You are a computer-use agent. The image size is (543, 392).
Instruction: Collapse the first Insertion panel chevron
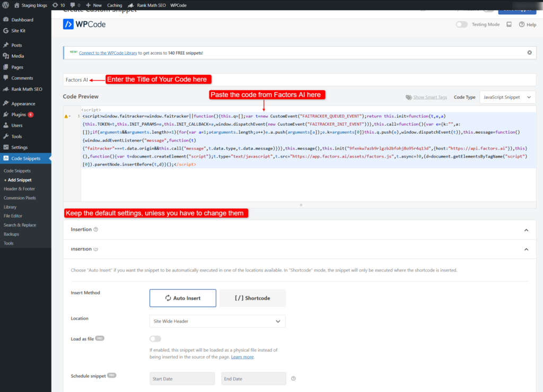pos(527,230)
